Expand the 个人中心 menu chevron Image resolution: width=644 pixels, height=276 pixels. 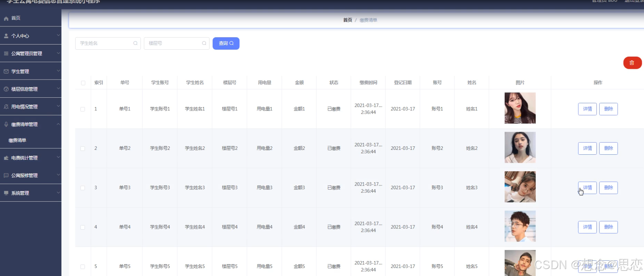(58, 35)
